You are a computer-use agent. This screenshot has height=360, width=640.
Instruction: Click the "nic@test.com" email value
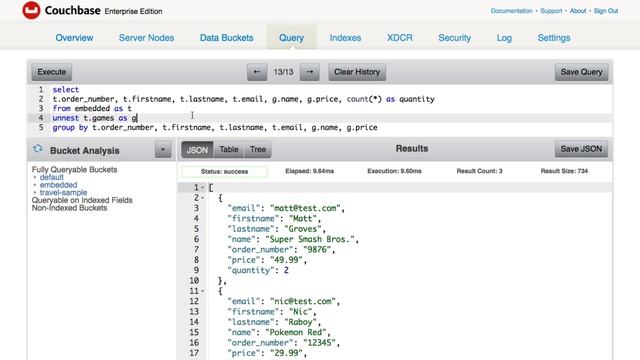click(x=302, y=301)
